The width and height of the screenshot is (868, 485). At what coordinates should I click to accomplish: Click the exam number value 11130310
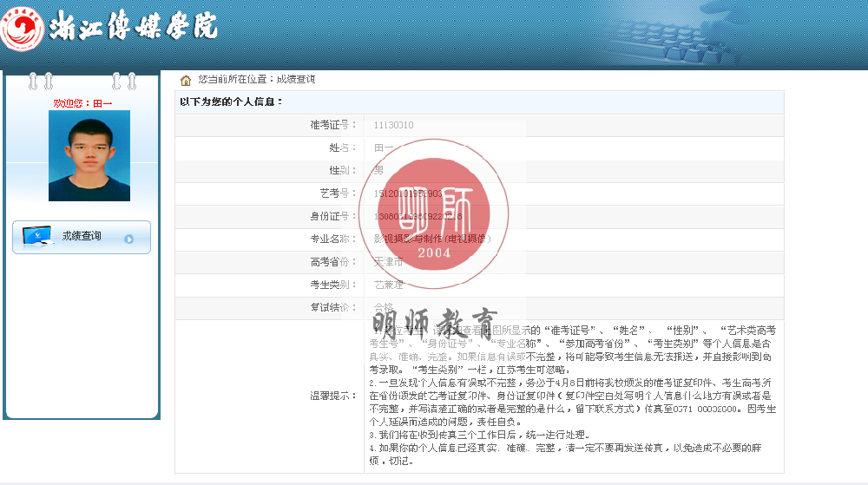pyautogui.click(x=393, y=125)
